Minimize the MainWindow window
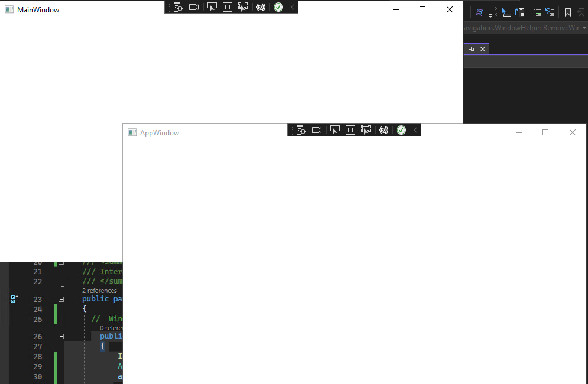Screen dimensions: 588x384 [396, 10]
